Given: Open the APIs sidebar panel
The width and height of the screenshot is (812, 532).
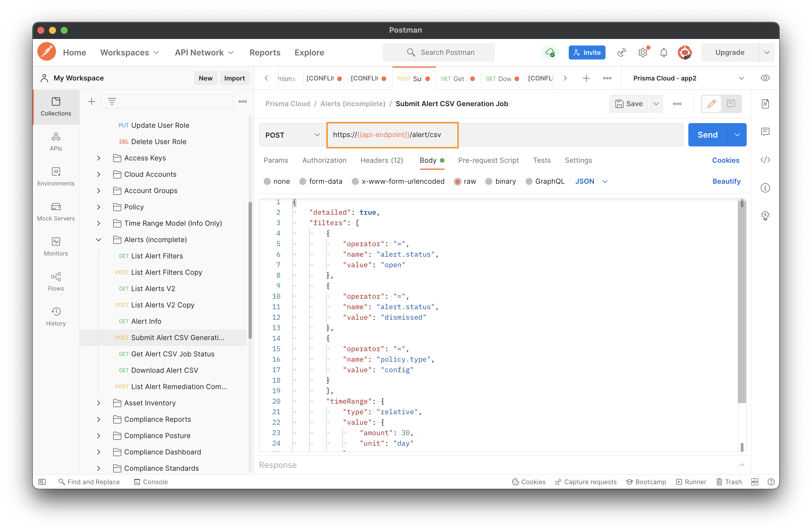Looking at the screenshot, I should pos(56,142).
